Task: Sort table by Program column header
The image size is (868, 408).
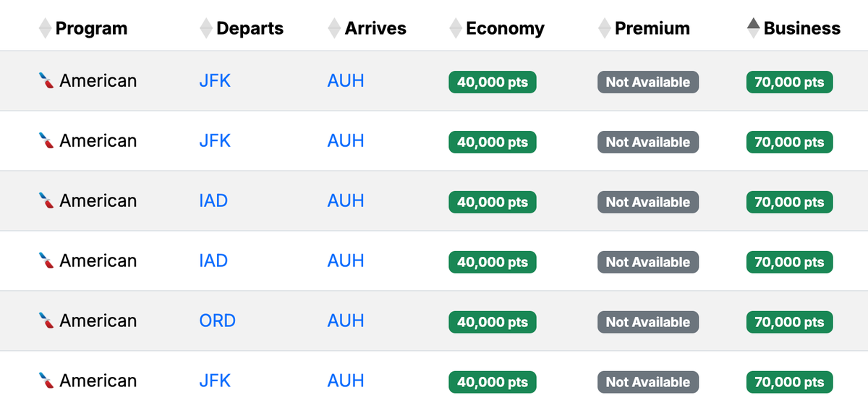Action: (x=91, y=28)
